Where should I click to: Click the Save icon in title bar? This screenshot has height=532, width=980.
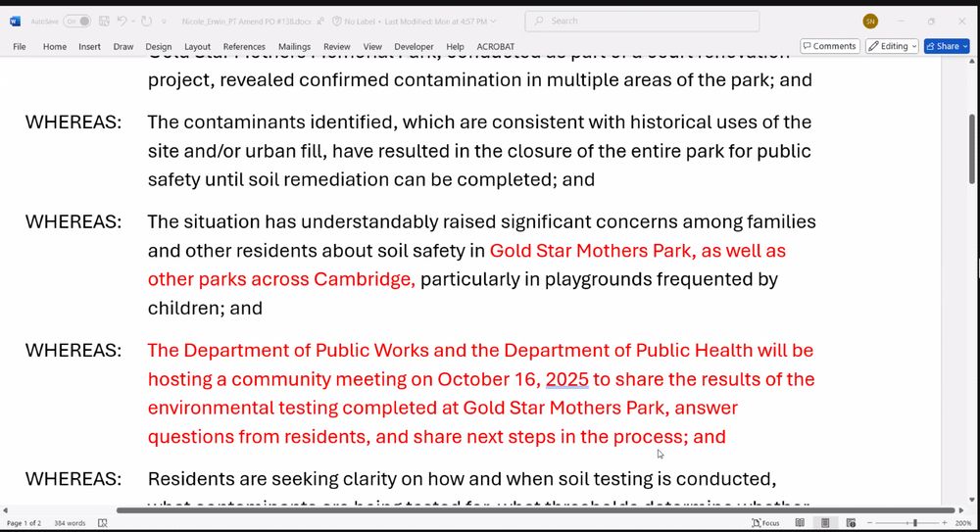click(105, 22)
